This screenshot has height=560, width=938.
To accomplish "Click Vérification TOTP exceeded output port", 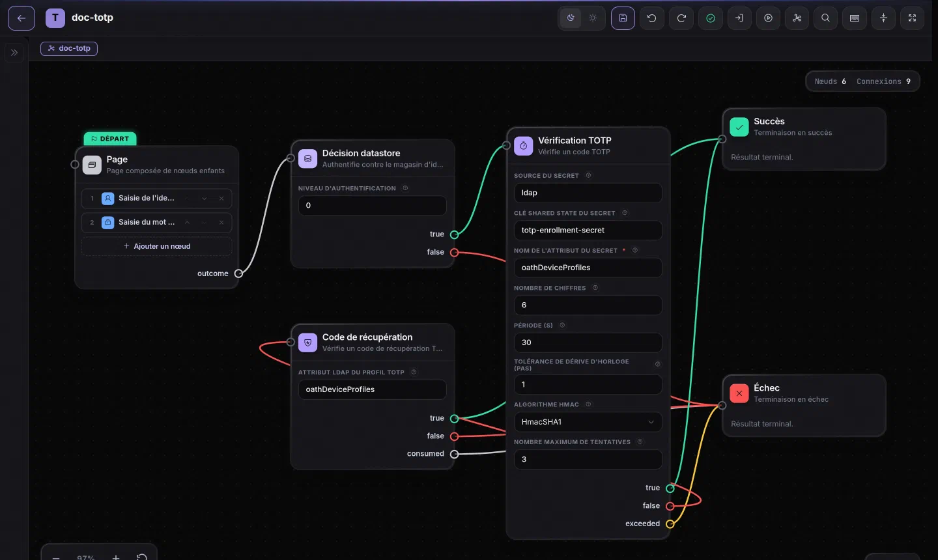I will coord(670,524).
